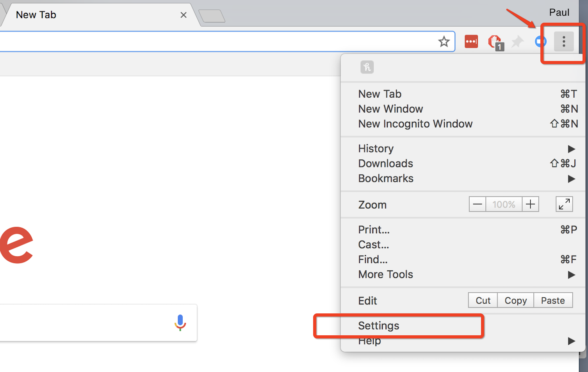588x372 pixels.
Task: Expand the Help submenu arrow
Action: pos(571,341)
